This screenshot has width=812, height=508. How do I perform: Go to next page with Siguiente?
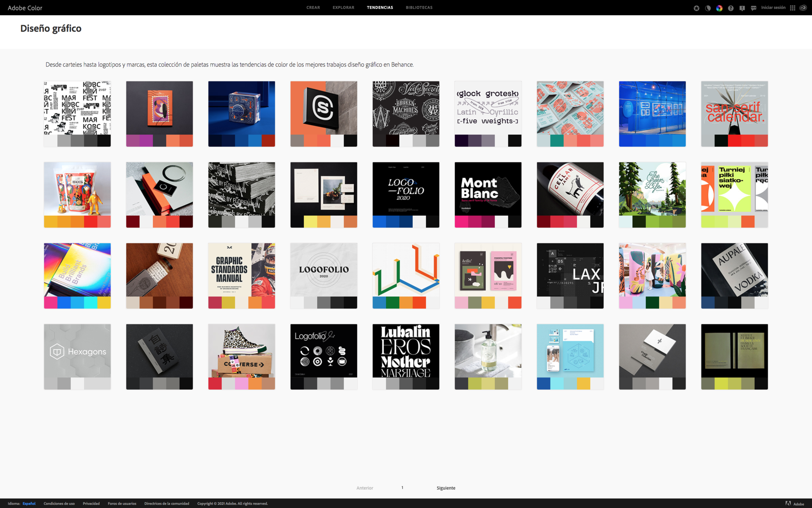click(446, 488)
